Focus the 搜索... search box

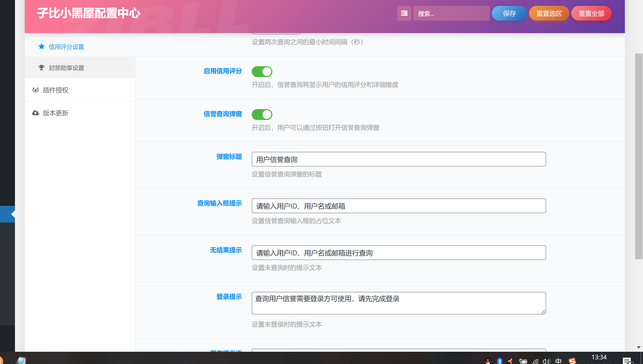[451, 13]
